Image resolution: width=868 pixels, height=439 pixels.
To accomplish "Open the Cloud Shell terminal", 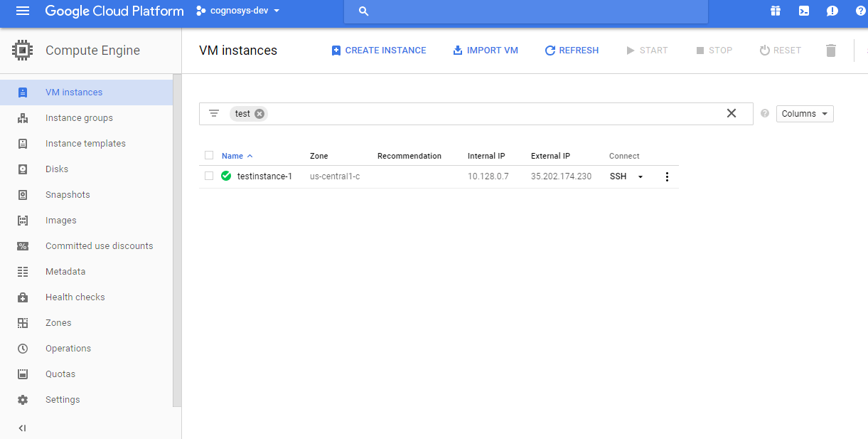I will 804,11.
